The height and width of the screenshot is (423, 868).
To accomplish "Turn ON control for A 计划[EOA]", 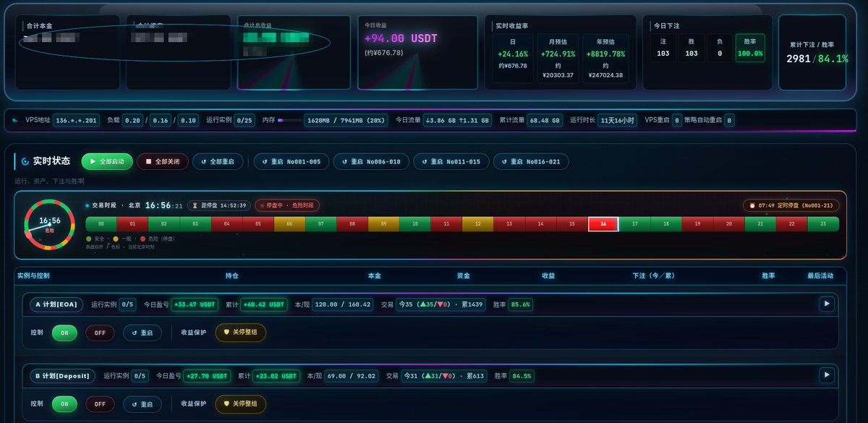I will 64,333.
